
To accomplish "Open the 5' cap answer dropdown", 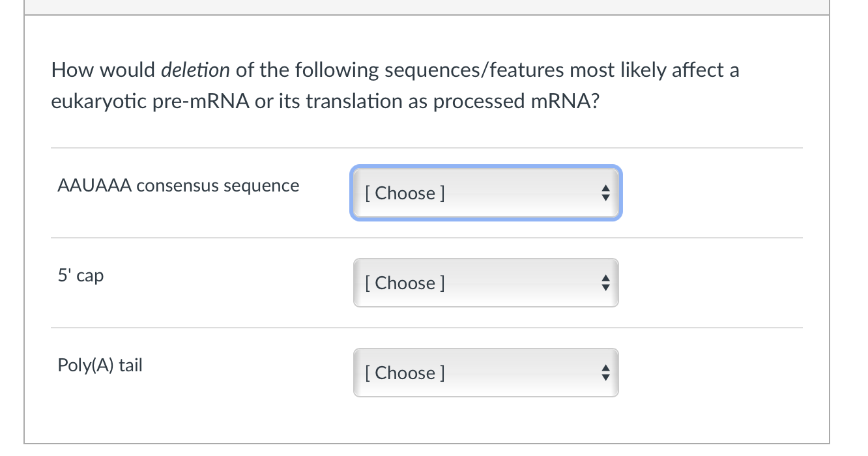I will tap(485, 283).
